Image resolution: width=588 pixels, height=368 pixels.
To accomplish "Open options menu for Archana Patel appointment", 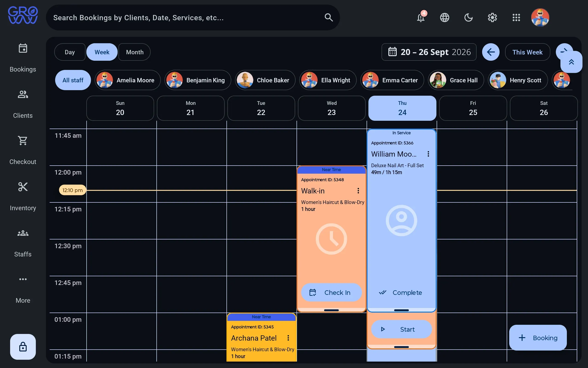I will click(x=288, y=338).
